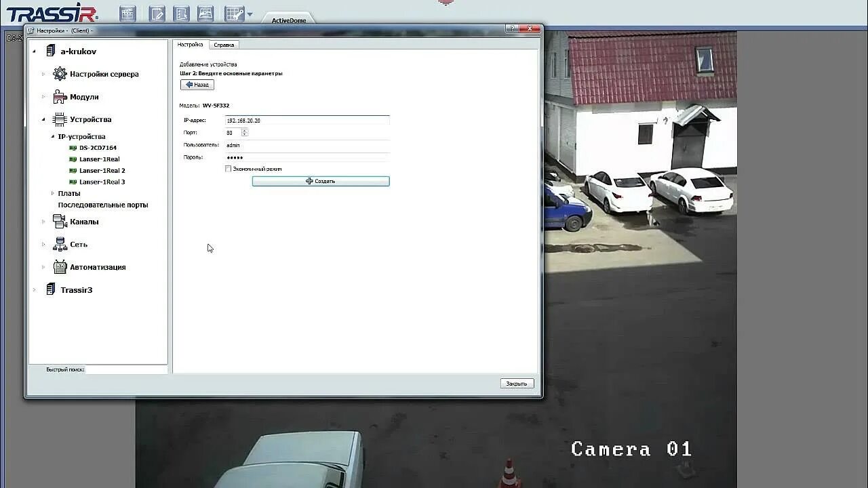Expand the Платы node
Screen dimensions: 868x488
click(x=52, y=193)
